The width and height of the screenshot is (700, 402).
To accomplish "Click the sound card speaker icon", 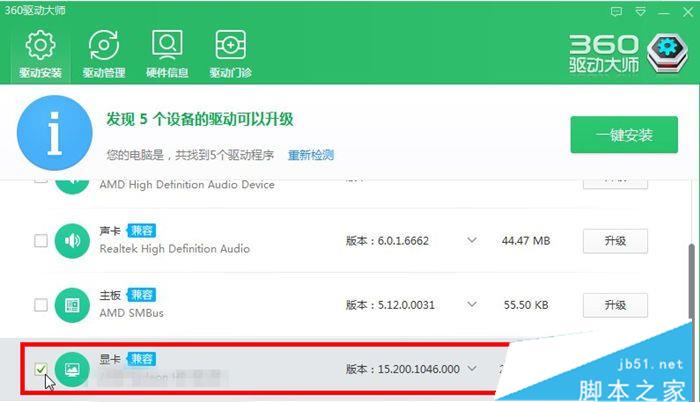I will 72,241.
